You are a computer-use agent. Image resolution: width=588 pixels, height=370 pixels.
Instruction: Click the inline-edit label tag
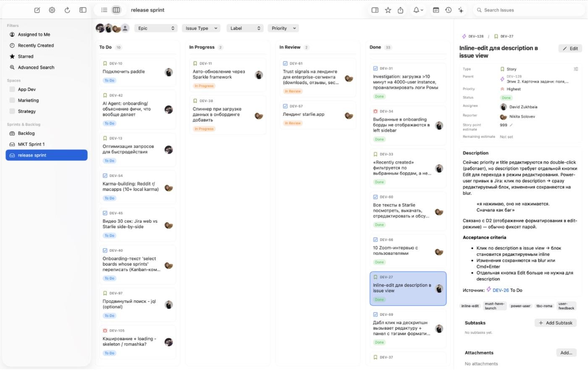(x=470, y=306)
